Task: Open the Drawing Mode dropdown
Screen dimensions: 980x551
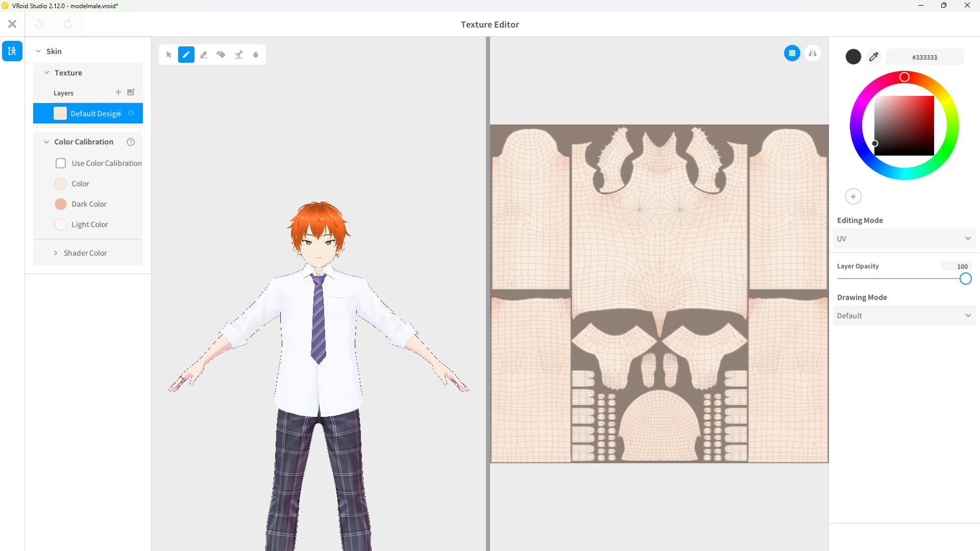Action: (903, 315)
